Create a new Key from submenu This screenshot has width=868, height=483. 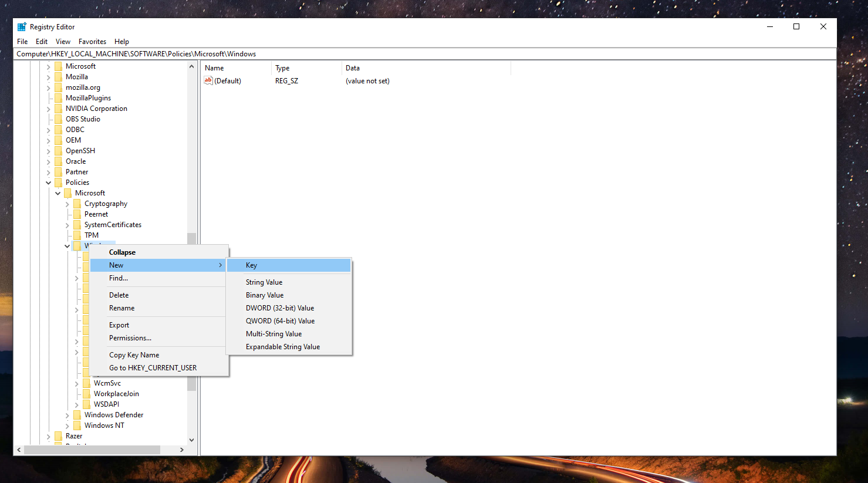(289, 265)
